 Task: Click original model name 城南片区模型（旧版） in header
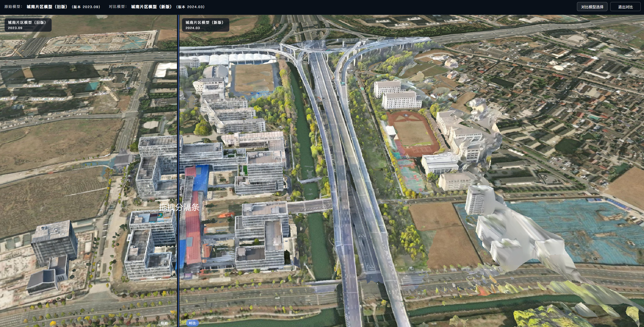click(47, 7)
